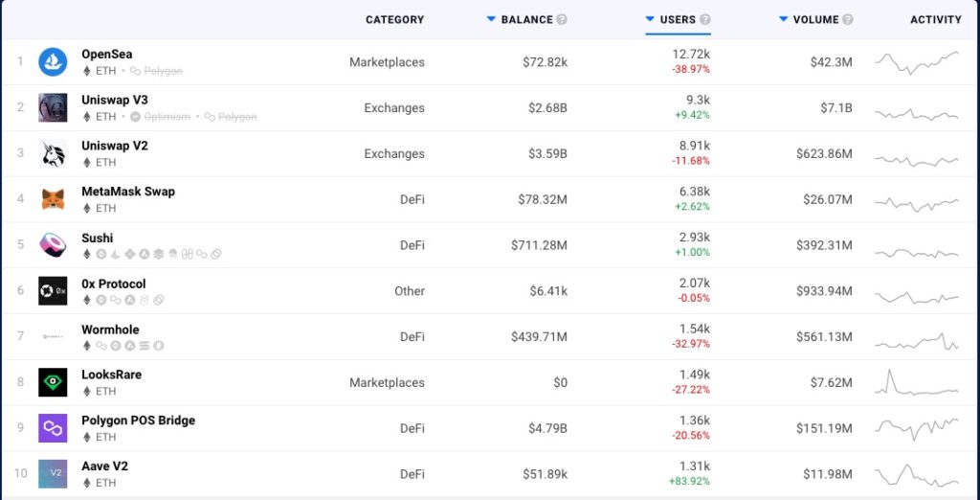Open the Uniswap V2 dapp link
The width and height of the screenshot is (980, 500).
click(115, 146)
